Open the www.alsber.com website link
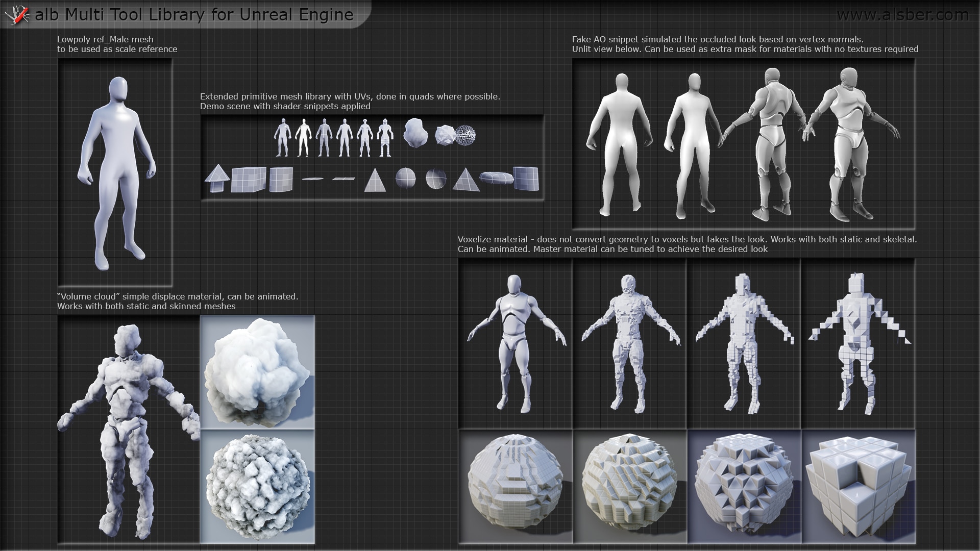The height and width of the screenshot is (551, 980). 902,15
